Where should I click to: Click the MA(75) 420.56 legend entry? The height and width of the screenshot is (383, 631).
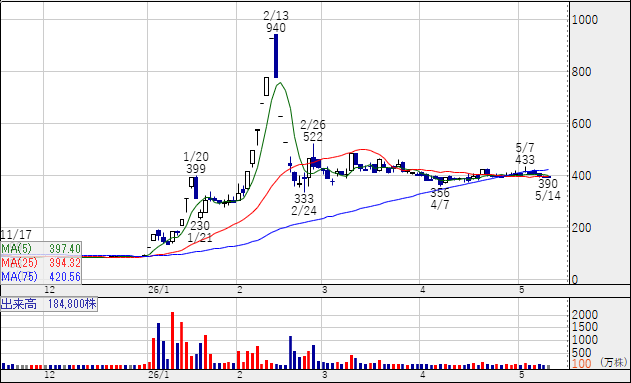pos(41,277)
